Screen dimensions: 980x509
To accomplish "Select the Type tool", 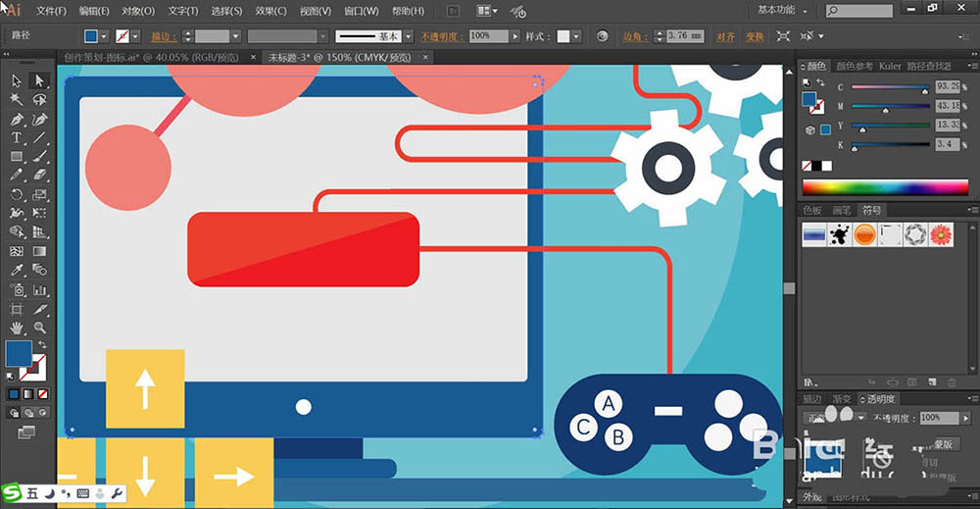I will 17,137.
